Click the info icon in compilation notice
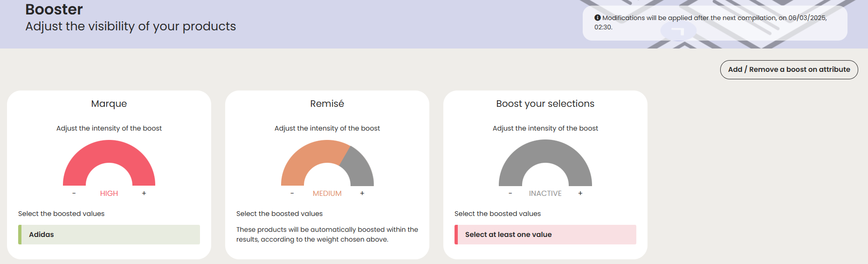This screenshot has height=264, width=868. point(597,18)
